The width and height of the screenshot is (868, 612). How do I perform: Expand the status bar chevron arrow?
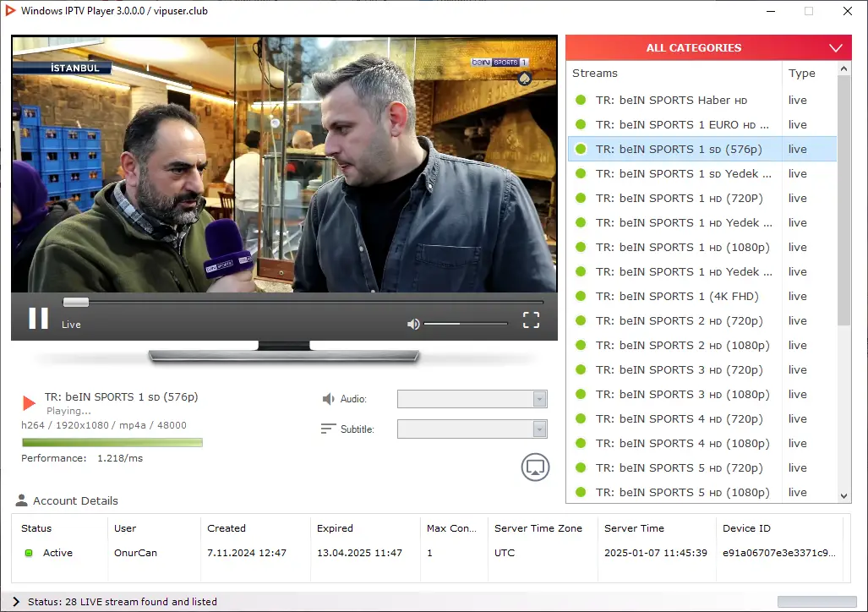point(16,602)
